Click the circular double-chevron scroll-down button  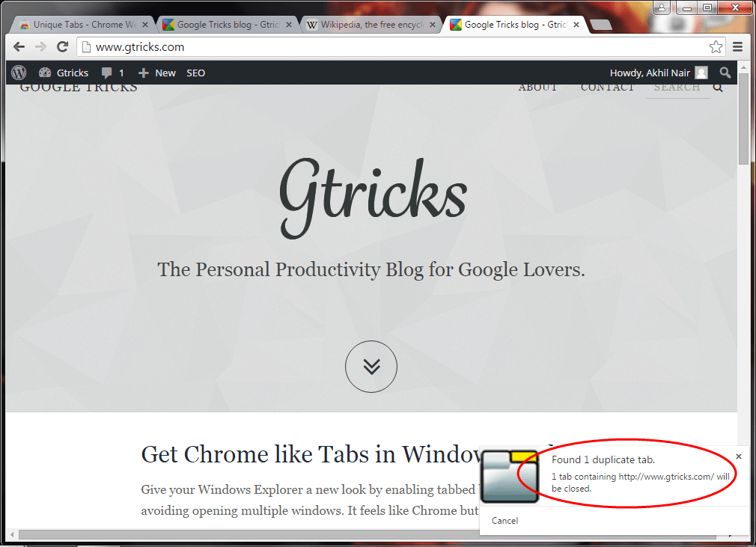[371, 366]
